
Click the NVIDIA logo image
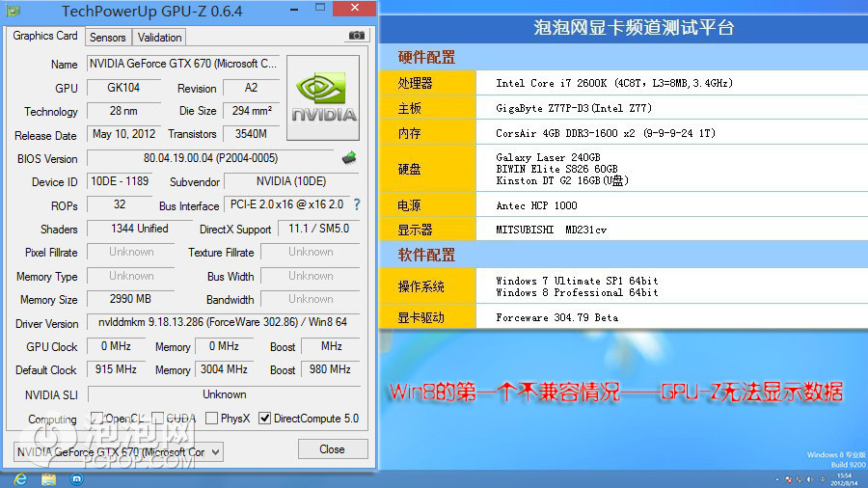pyautogui.click(x=324, y=98)
